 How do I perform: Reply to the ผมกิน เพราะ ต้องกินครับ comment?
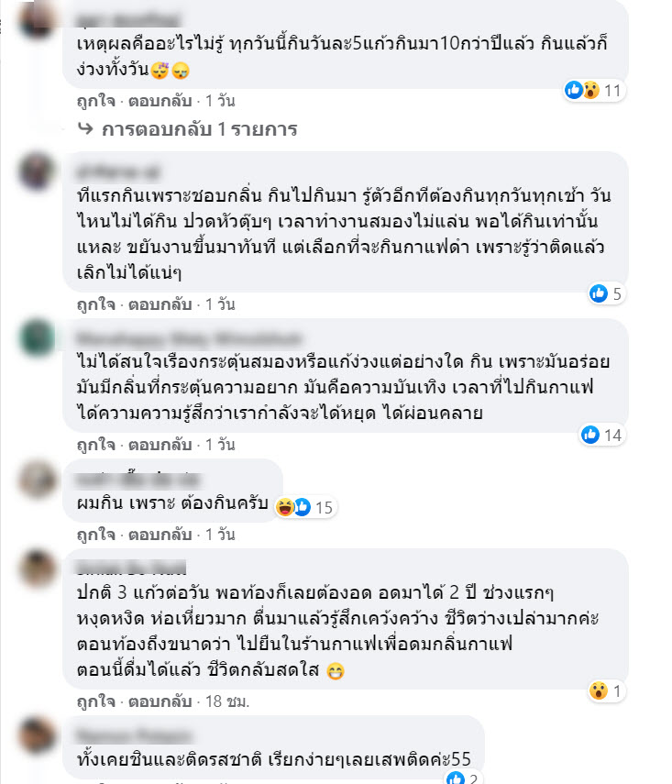[x=160, y=535]
